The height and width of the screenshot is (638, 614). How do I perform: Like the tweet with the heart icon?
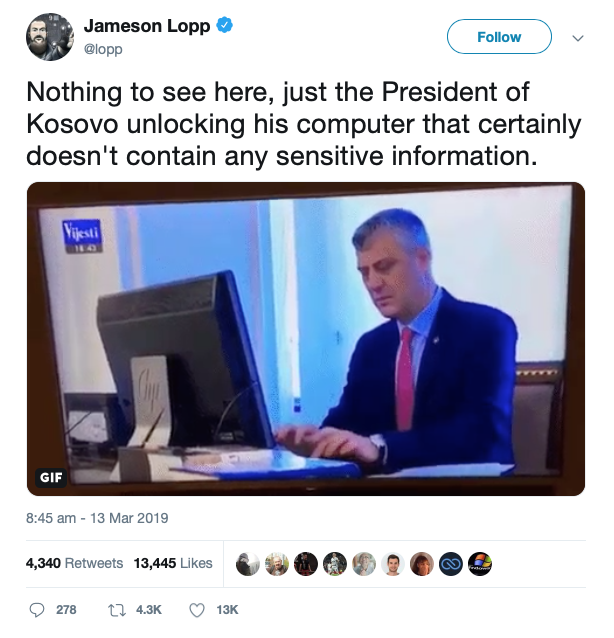(197, 610)
